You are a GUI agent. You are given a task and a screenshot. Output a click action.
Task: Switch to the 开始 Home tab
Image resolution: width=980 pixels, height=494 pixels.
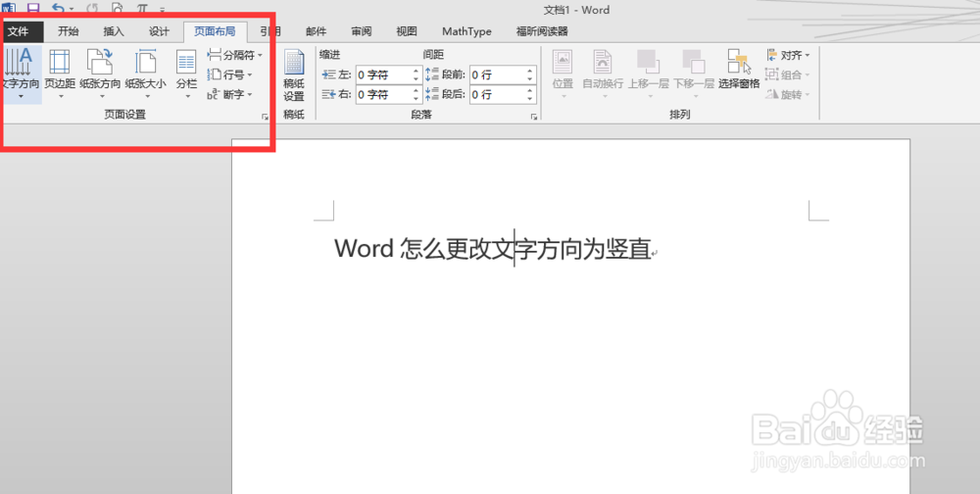pyautogui.click(x=69, y=31)
